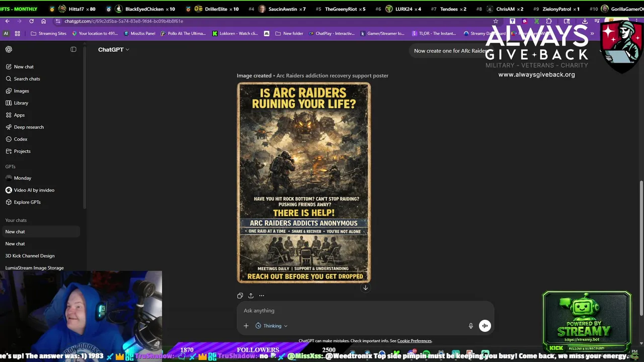Start voice mode with the waveform button
Screen dimensions: 644x362
(485, 326)
